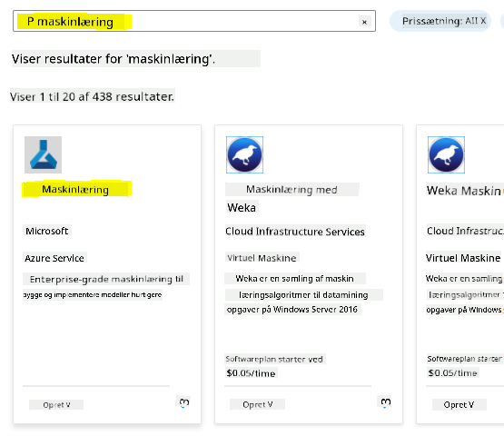
Task: Click the Azure Machine Learning flask icon
Action: 43,154
